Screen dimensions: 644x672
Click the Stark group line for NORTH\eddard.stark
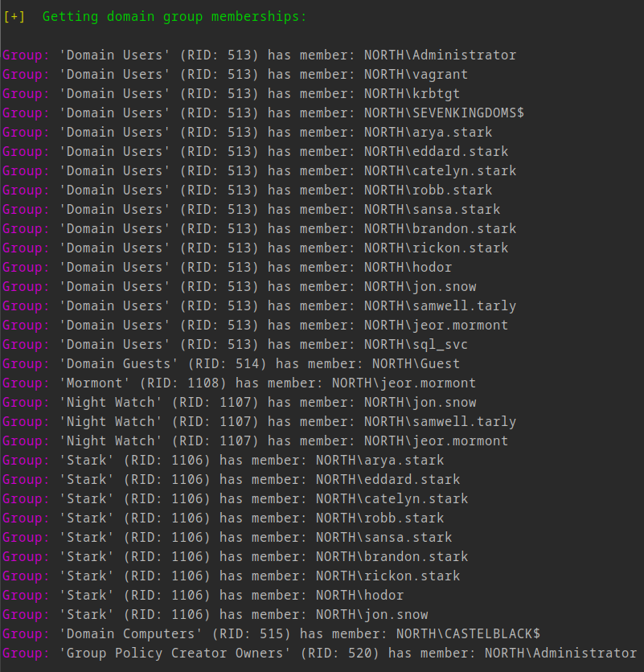click(231, 480)
